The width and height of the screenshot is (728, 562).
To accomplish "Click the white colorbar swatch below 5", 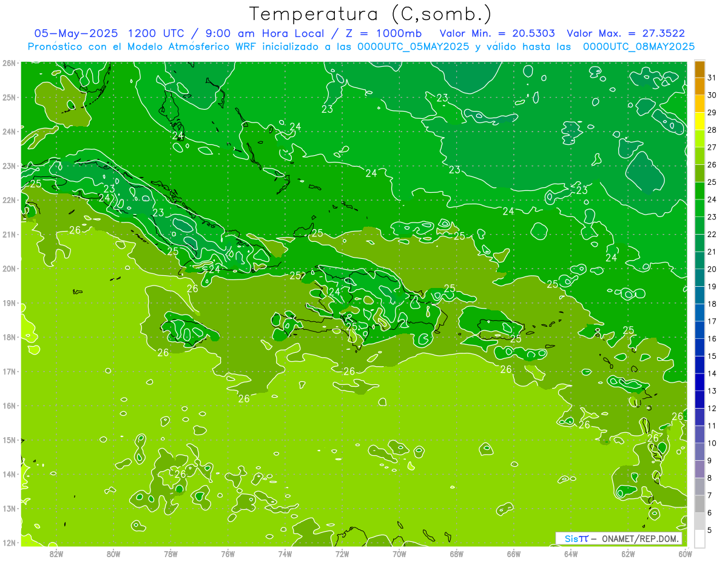I will pos(699,539).
